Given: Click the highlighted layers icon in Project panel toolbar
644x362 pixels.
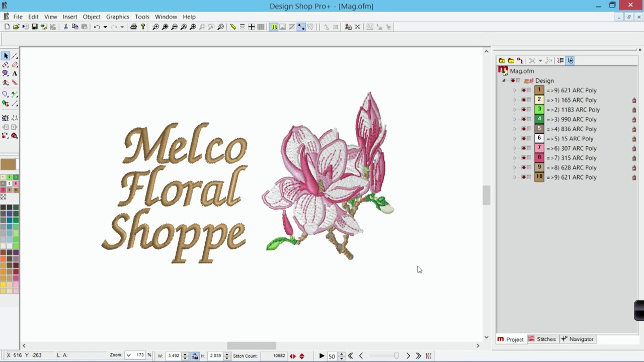Looking at the screenshot, I should coord(570,60).
